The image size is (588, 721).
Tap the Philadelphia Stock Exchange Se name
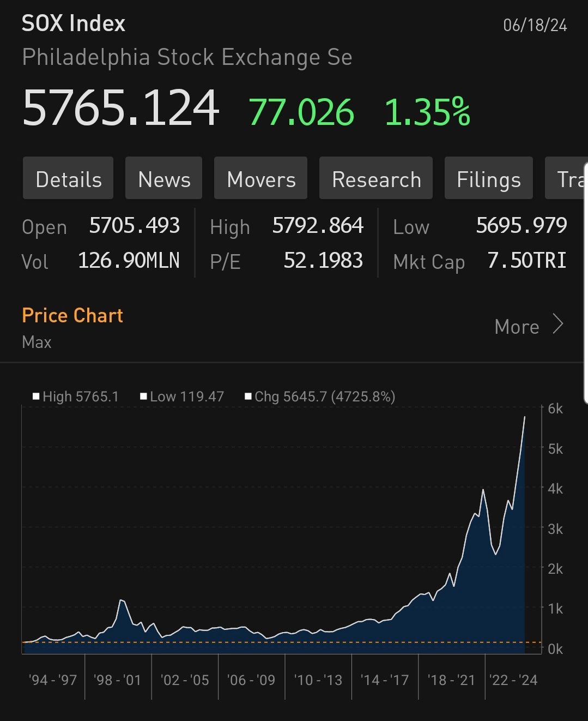(x=187, y=57)
